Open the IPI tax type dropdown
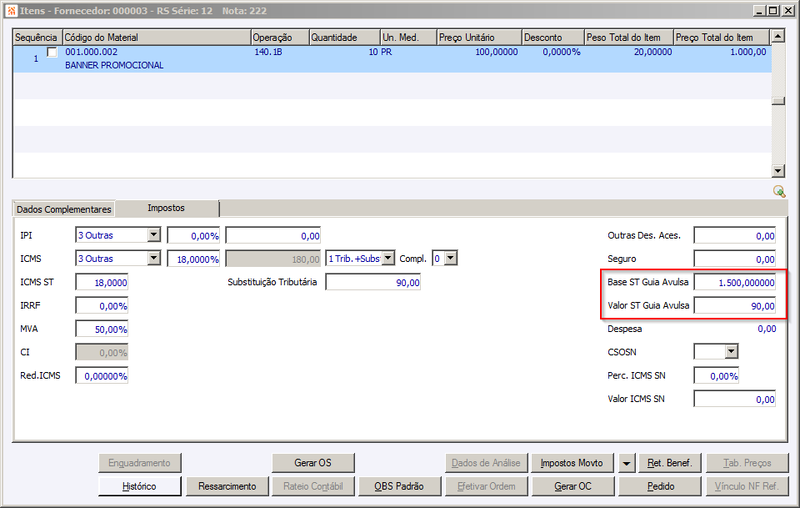The width and height of the screenshot is (800, 508). click(154, 235)
